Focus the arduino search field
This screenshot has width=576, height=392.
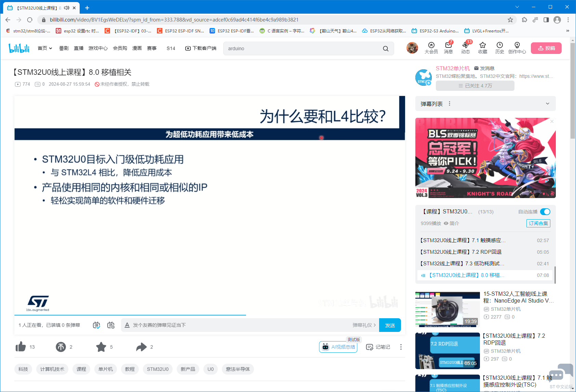pos(303,48)
